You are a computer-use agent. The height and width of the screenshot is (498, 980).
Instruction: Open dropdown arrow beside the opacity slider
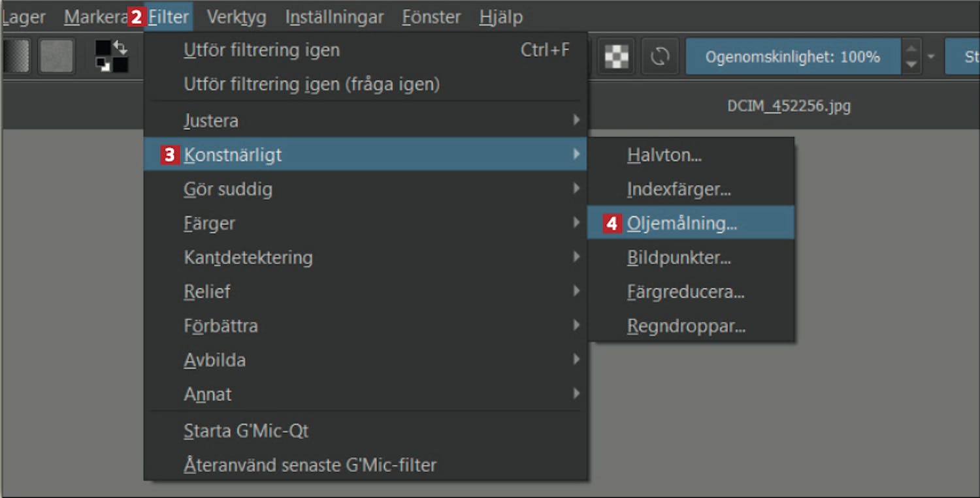930,57
